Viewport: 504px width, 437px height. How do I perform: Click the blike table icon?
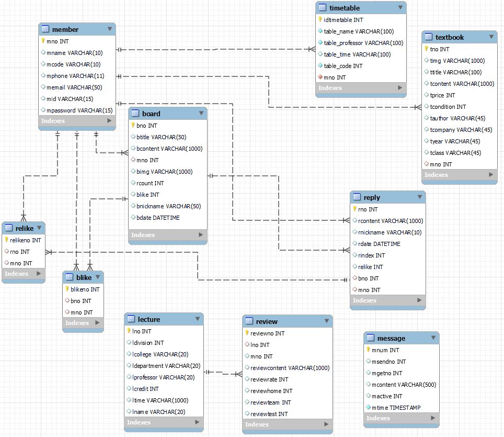coord(70,277)
